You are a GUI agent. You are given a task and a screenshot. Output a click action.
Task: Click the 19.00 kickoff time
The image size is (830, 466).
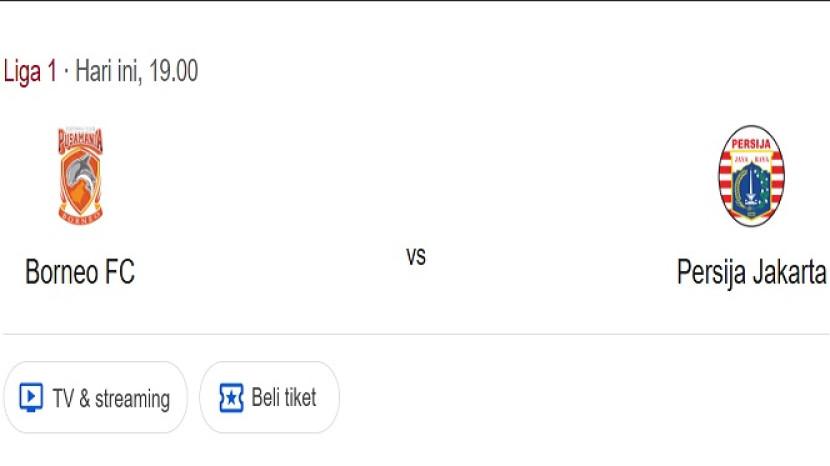pos(173,72)
